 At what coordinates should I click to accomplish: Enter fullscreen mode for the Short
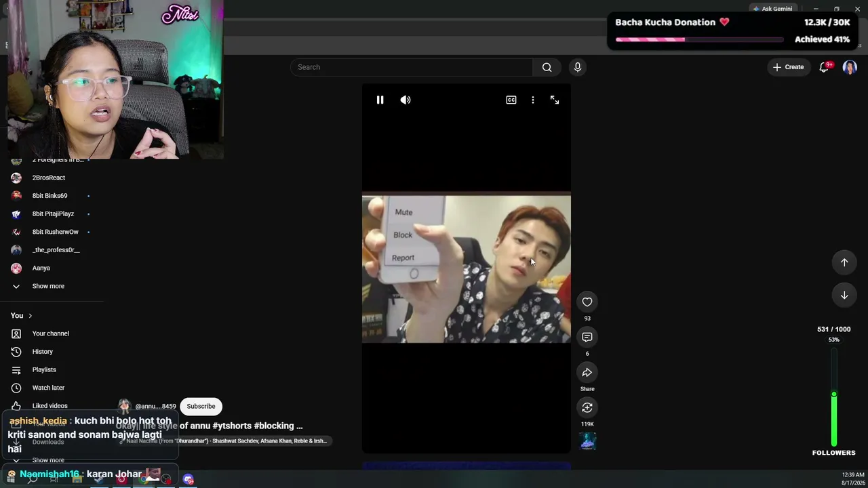tap(555, 100)
